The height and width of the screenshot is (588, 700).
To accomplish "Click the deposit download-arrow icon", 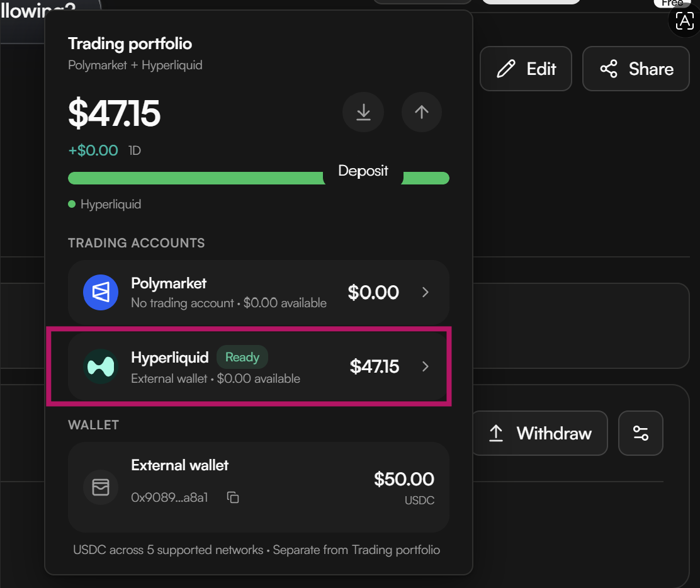I will [x=363, y=112].
